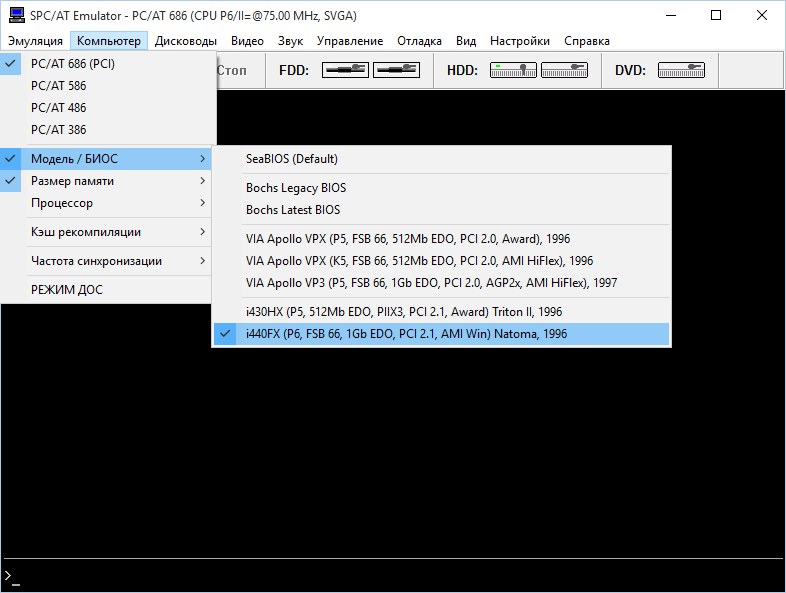Click the Стоп toolbar button

click(232, 70)
